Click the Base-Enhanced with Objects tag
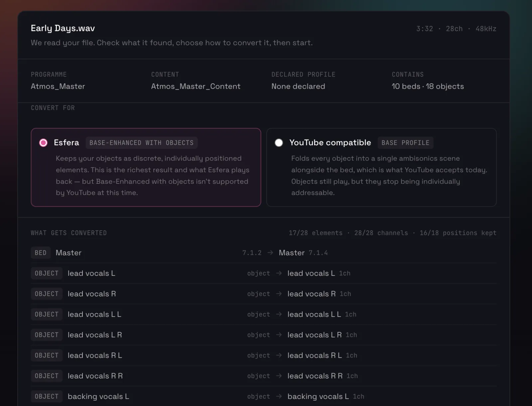The width and height of the screenshot is (532, 406). pos(142,143)
